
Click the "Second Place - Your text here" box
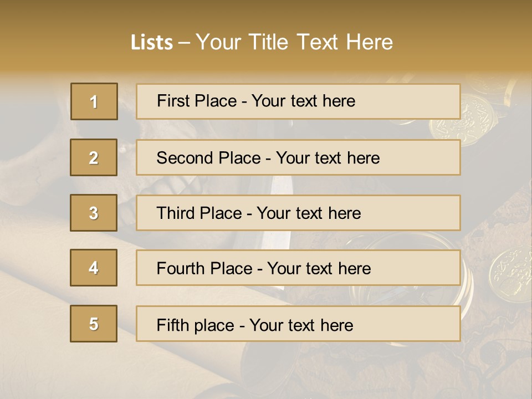point(298,157)
